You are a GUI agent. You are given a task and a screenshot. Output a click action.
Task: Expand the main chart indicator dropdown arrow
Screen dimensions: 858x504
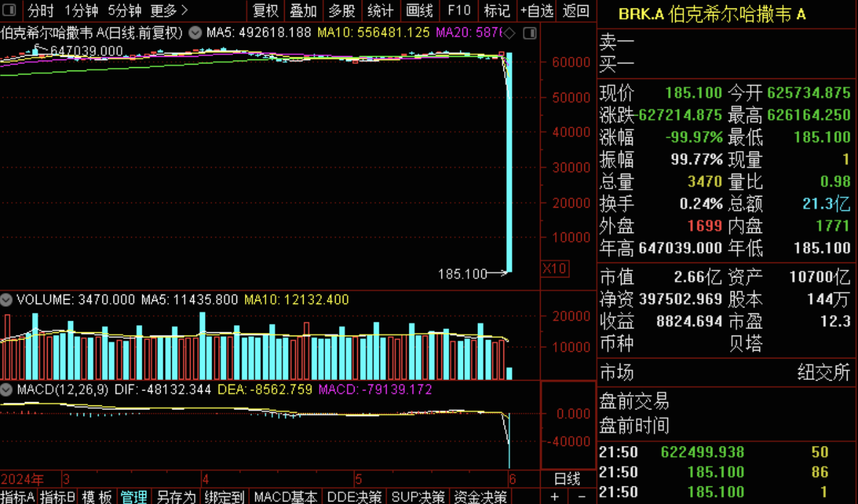pyautogui.click(x=195, y=32)
